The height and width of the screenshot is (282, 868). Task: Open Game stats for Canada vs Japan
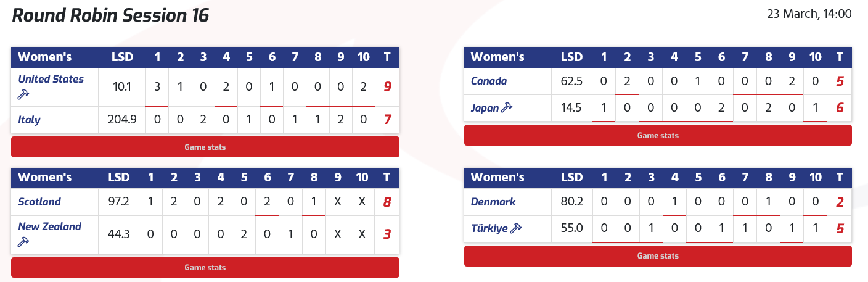[658, 135]
